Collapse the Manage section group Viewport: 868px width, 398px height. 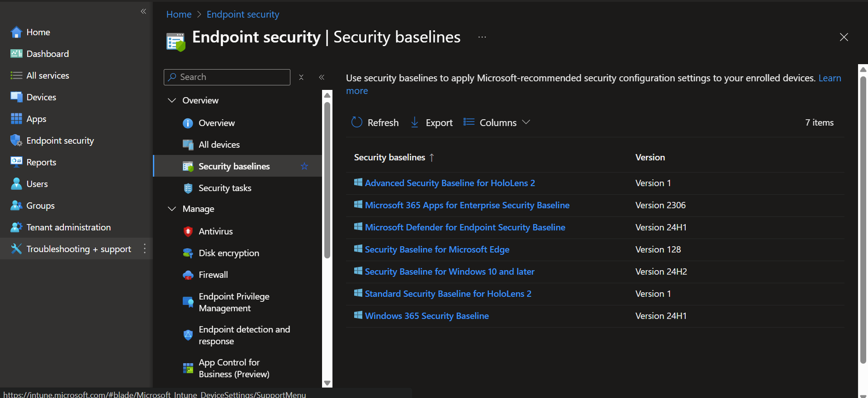click(172, 209)
